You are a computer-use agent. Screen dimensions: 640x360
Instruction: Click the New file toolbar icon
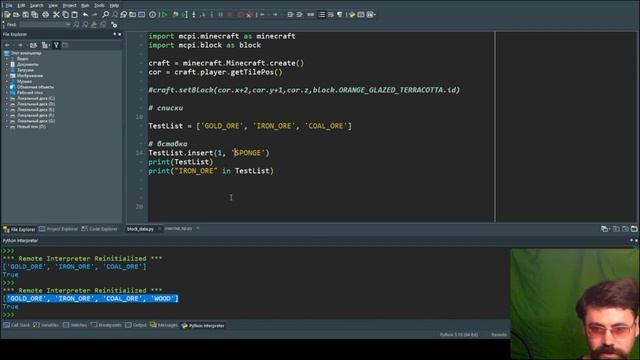tap(7, 15)
